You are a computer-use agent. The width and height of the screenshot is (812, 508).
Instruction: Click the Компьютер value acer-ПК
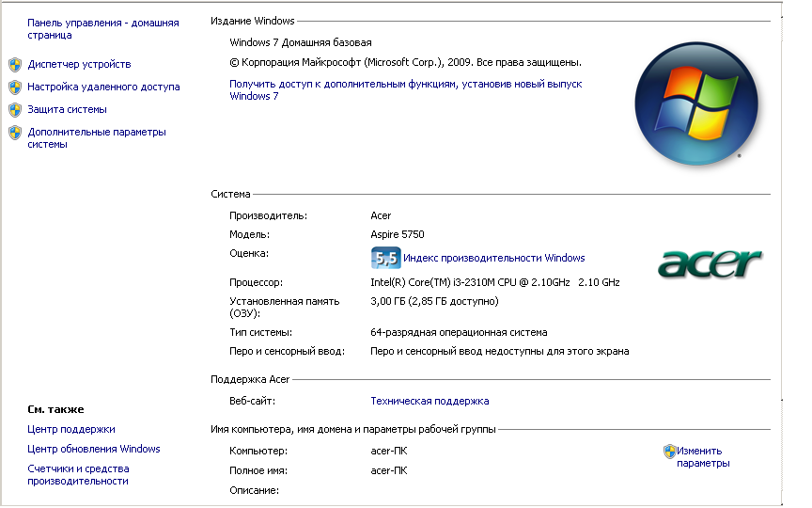pos(389,451)
